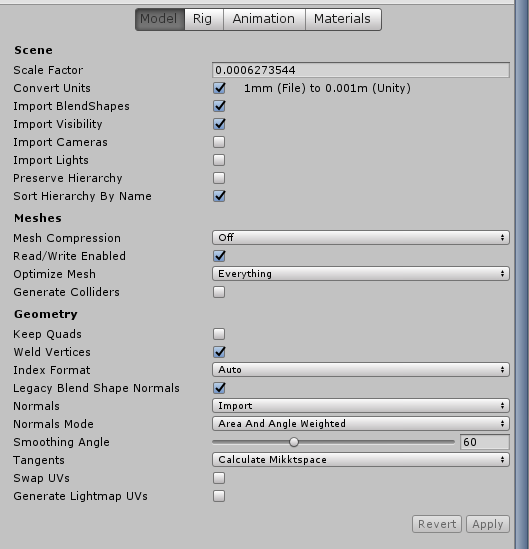Viewport: 529px width, 549px height.
Task: Disable Import BlendShapes
Action: tap(219, 106)
